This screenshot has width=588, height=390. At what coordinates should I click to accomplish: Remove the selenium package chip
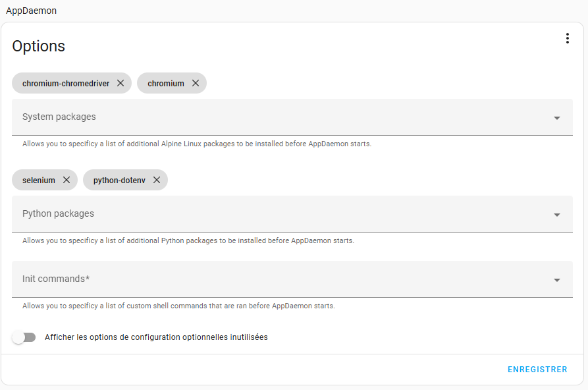(67, 180)
